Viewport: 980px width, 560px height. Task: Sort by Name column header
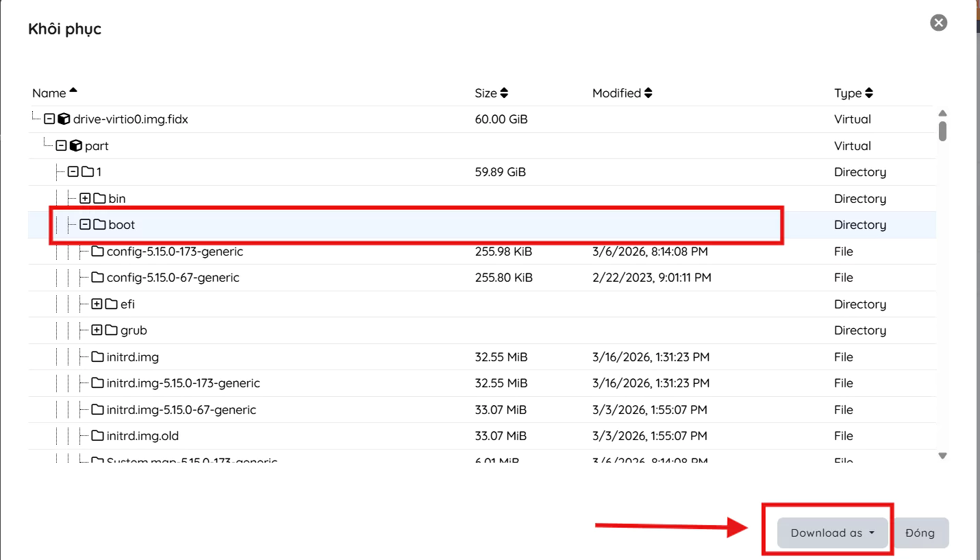pyautogui.click(x=49, y=93)
